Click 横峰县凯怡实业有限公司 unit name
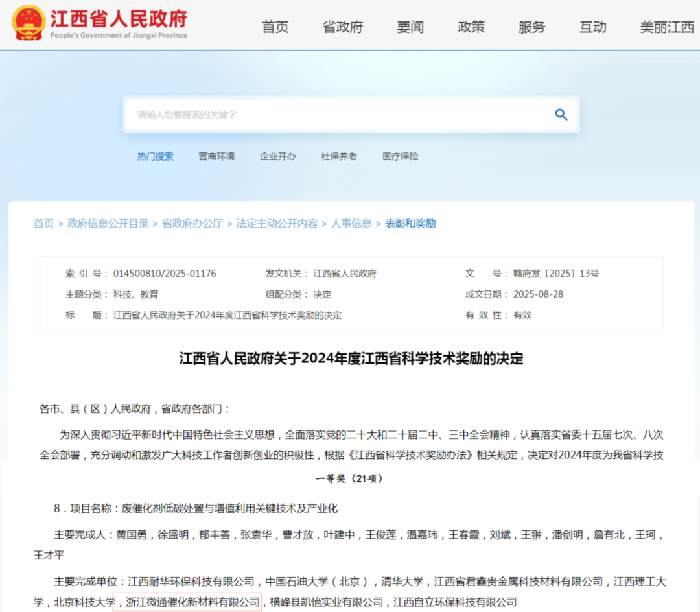Viewport: 700px width, 612px height. [326, 602]
